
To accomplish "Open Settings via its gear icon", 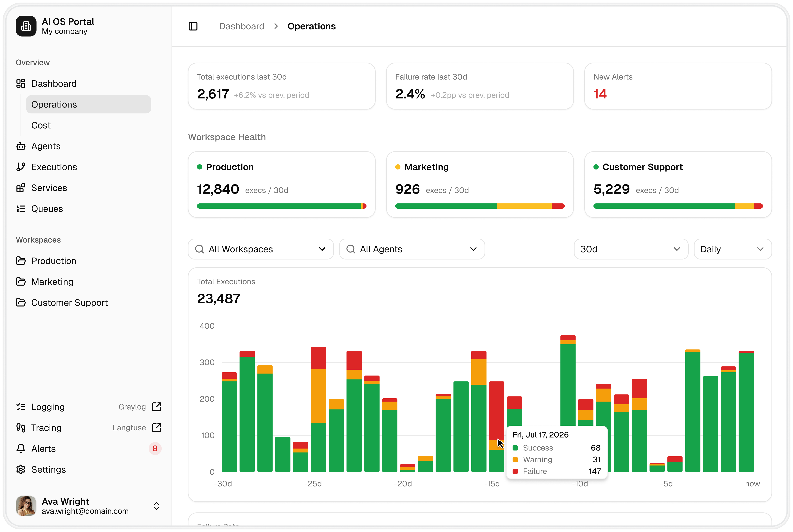I will click(x=21, y=470).
